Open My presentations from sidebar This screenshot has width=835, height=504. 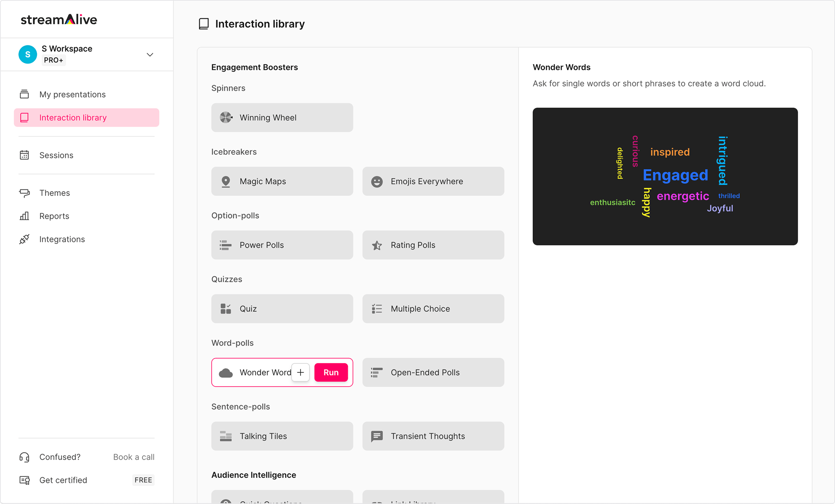click(72, 95)
